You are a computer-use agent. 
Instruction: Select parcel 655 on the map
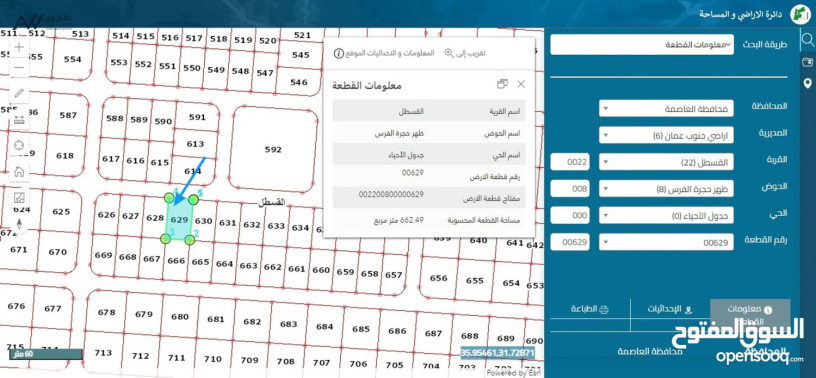click(475, 280)
